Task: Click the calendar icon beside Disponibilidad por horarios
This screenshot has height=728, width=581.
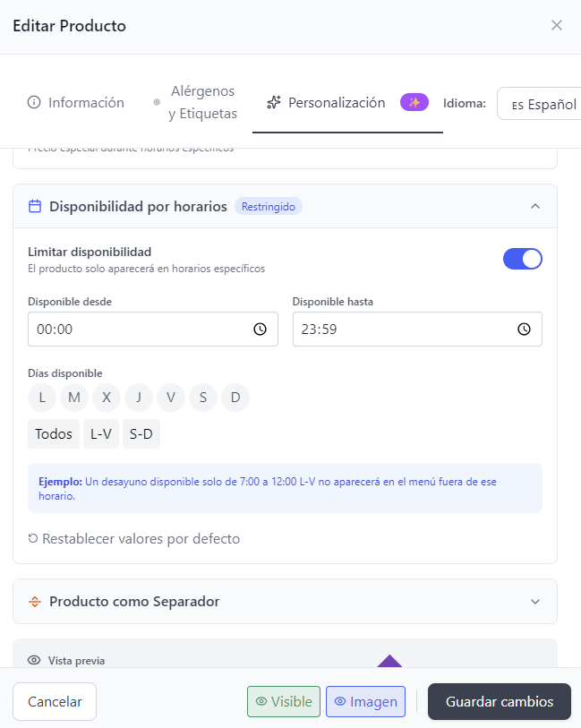Action: 35,206
